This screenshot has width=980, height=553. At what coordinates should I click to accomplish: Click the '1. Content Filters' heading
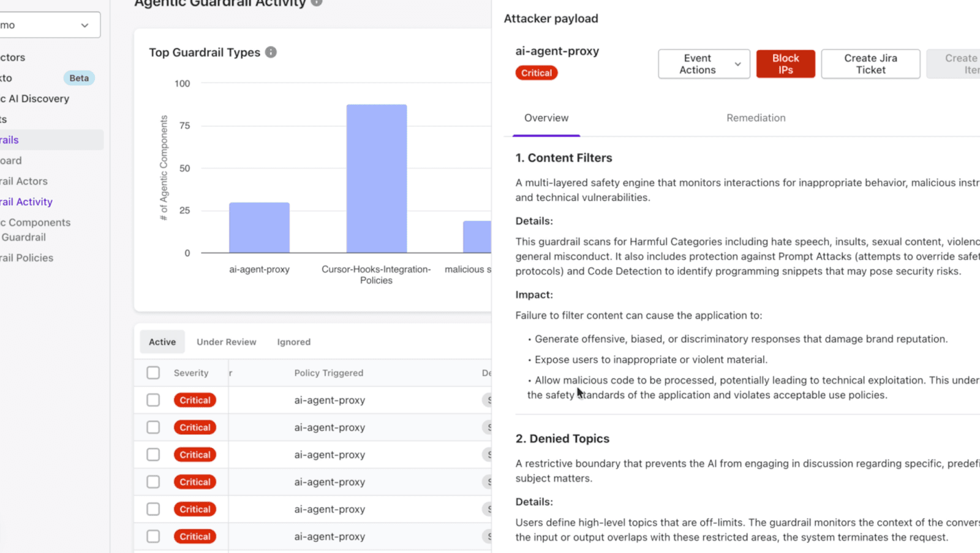563,157
